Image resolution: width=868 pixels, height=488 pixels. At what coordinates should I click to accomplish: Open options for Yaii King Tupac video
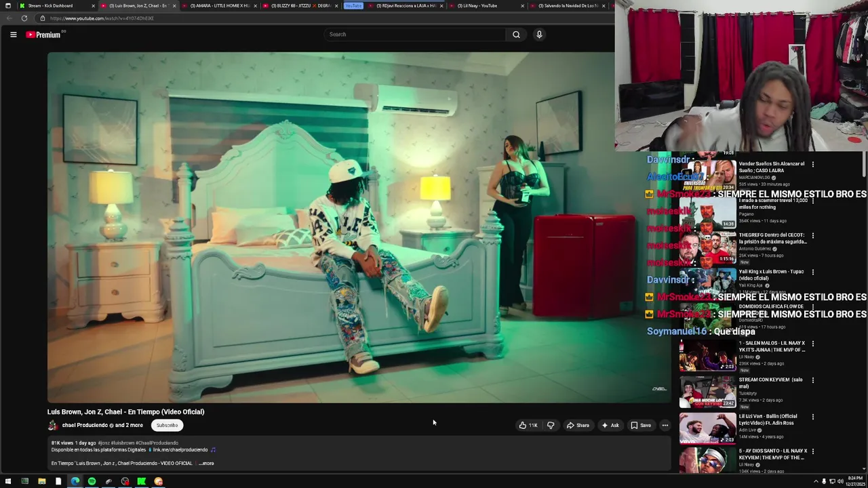(813, 272)
